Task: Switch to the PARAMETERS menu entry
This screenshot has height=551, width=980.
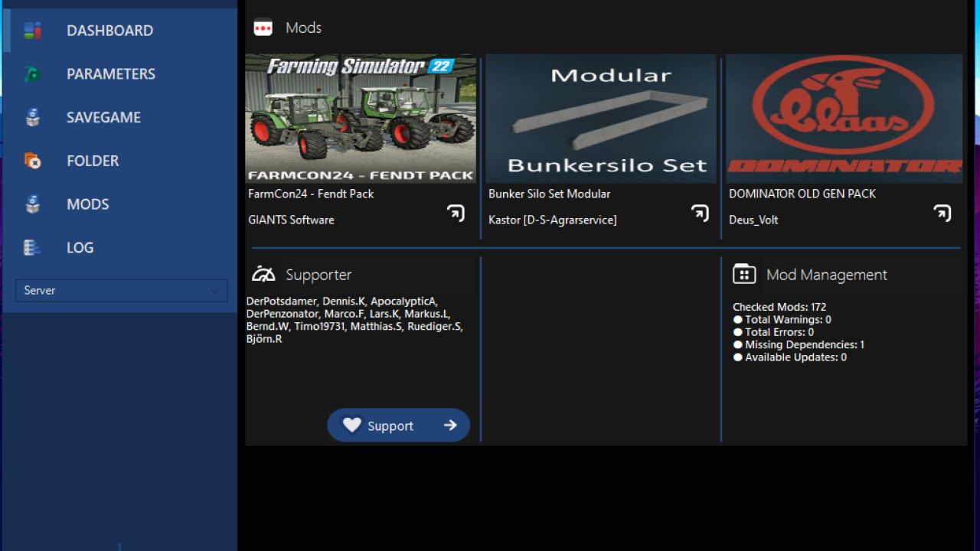Action: pos(110,73)
